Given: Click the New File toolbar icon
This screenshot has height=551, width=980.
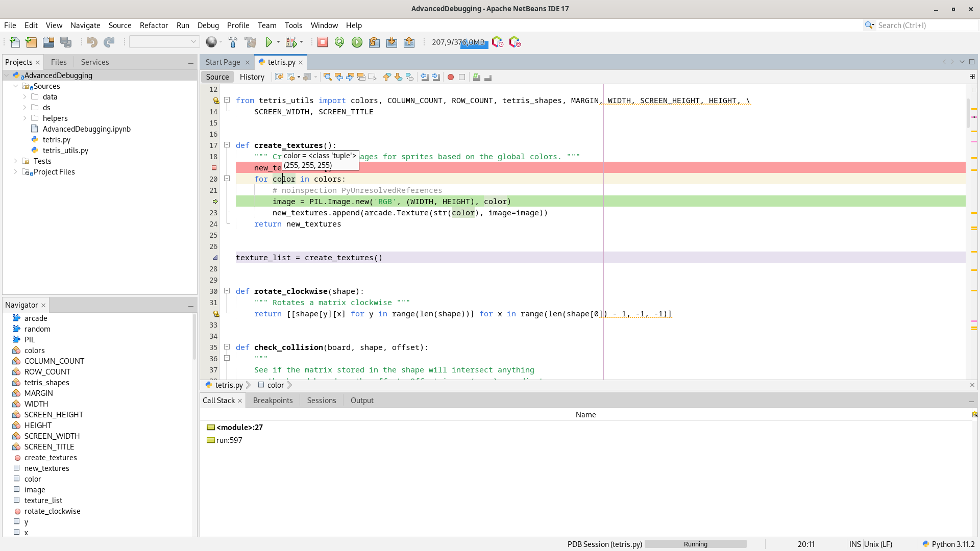Looking at the screenshot, I should 15,42.
